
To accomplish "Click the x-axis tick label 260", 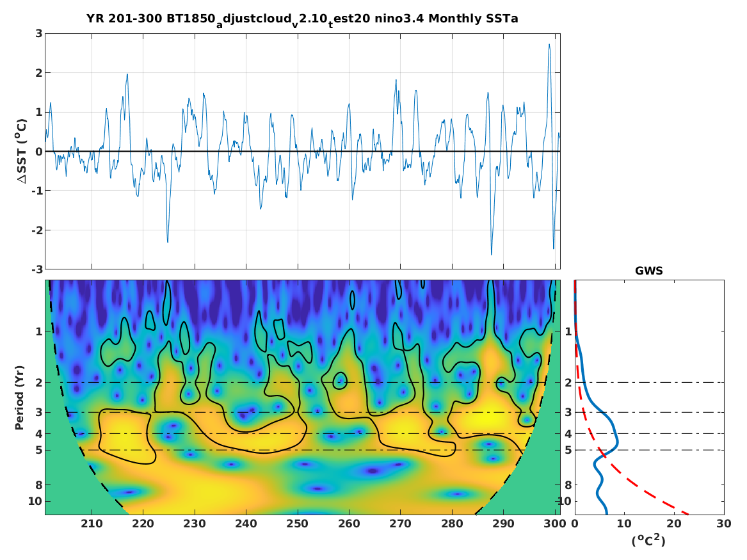I will 349,524.
